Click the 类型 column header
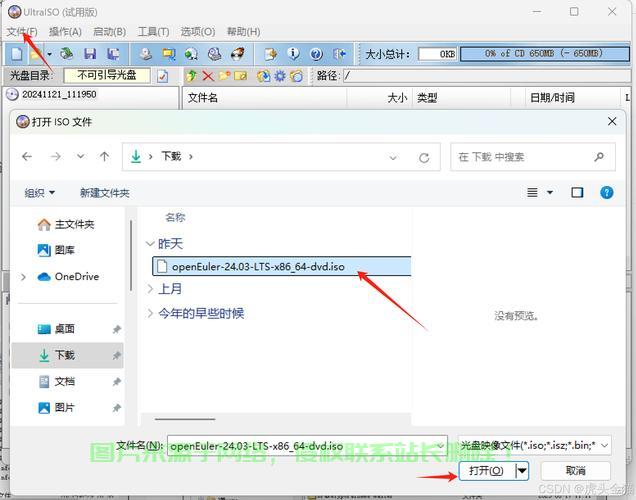 (427, 98)
